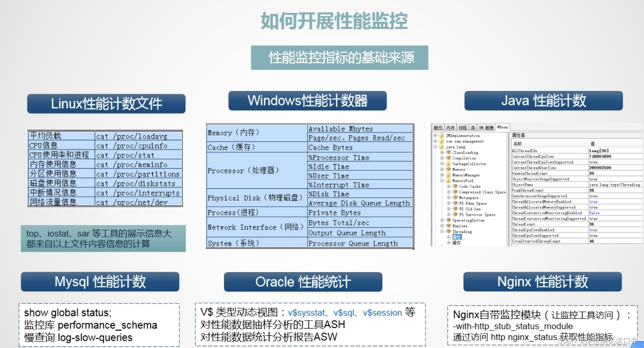Click the PS Old Gen bean icon
Screen dimensions: 644x348
point(455,209)
